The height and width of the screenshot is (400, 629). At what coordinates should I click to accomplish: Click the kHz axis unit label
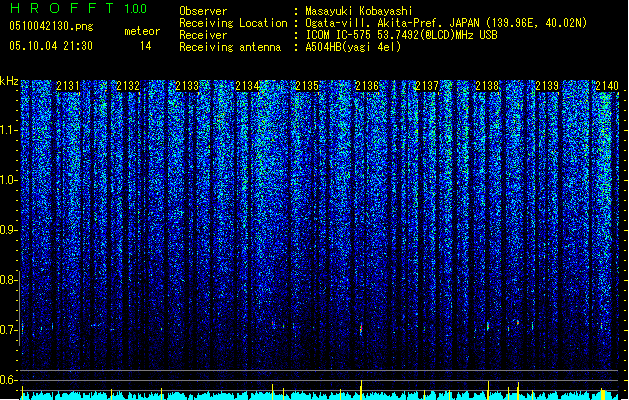click(x=9, y=81)
